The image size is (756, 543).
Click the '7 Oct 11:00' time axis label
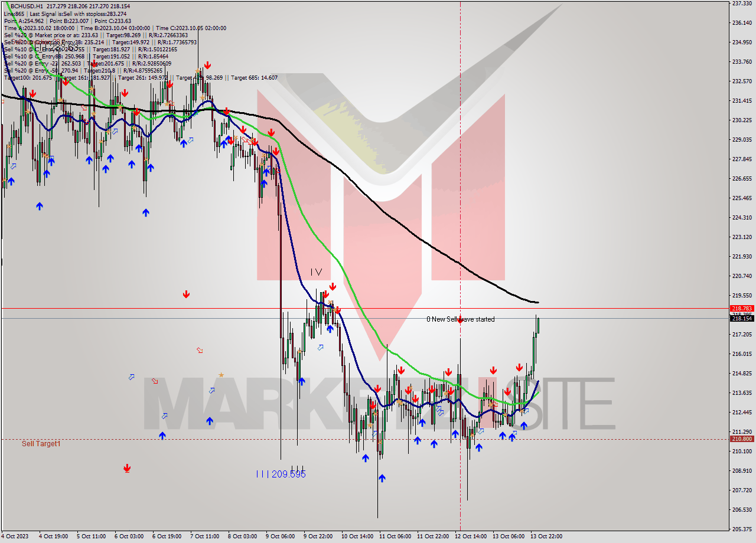[x=205, y=537]
